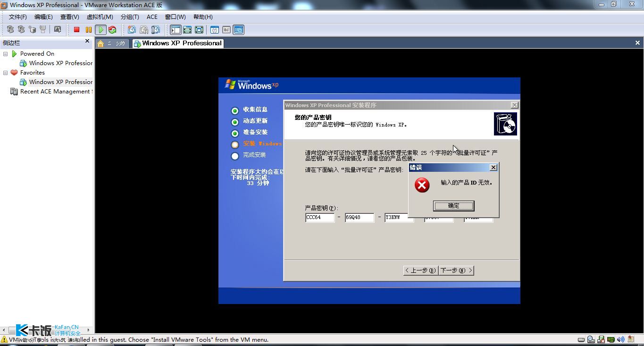Viewport: 644px width, 346px height.
Task: Click the 下一步(N) next button
Action: [x=456, y=270]
